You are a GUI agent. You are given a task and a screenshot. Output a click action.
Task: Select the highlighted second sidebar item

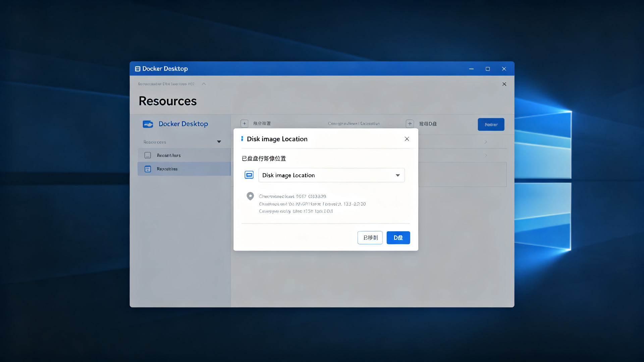[x=184, y=169]
